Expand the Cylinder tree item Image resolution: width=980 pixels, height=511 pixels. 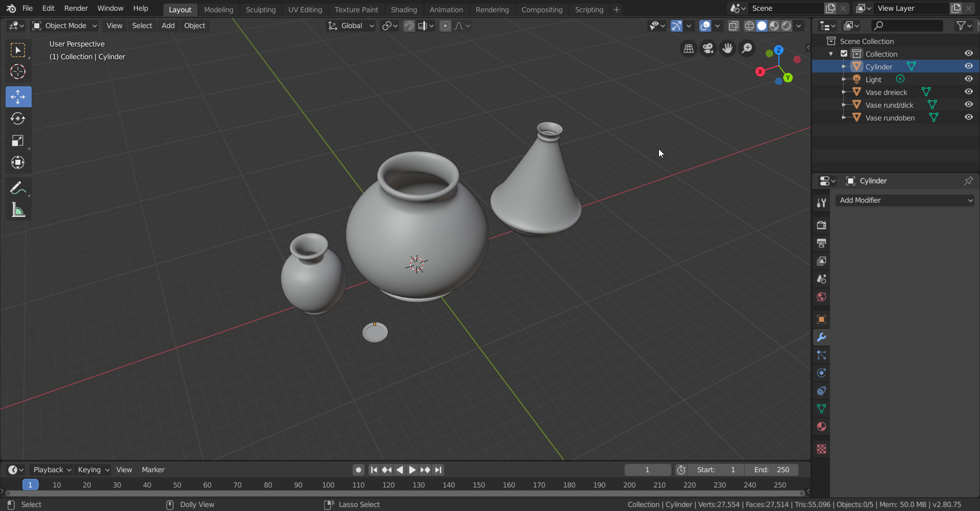(x=844, y=66)
